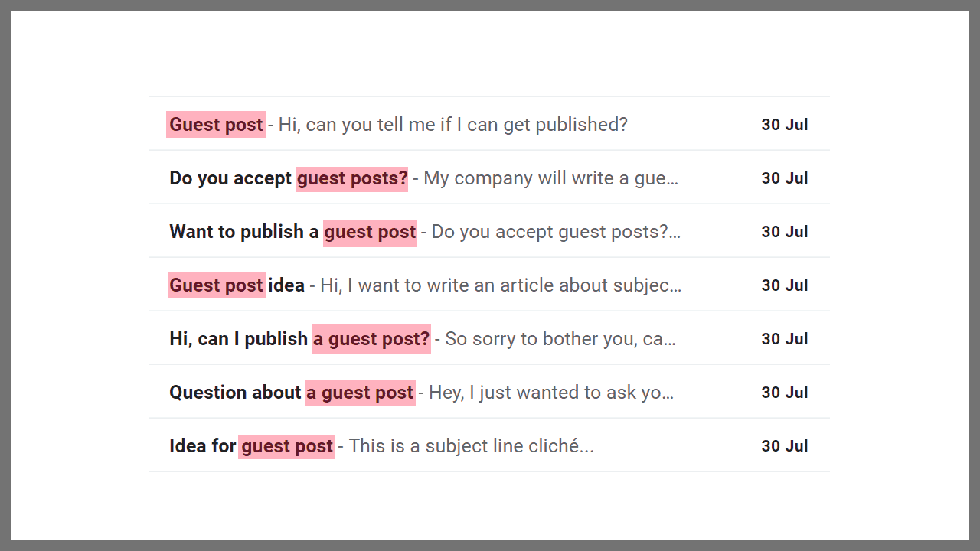980x551 pixels.
Task: Click the 30 Jul date on "Idea for guest post" row
Action: tap(785, 446)
